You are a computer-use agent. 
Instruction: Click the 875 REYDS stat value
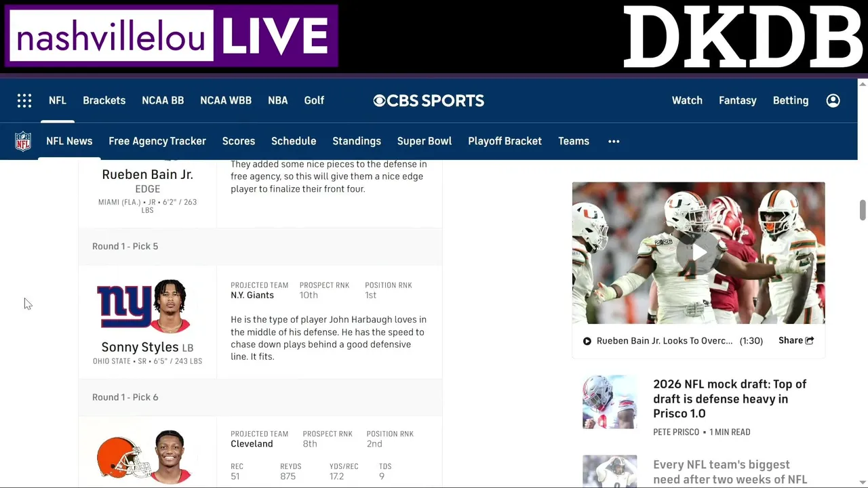(288, 476)
